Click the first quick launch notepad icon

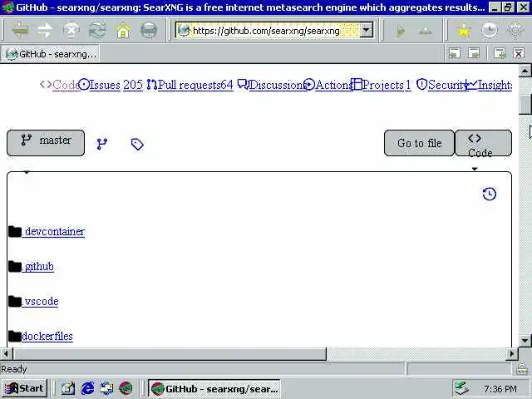(x=68, y=388)
